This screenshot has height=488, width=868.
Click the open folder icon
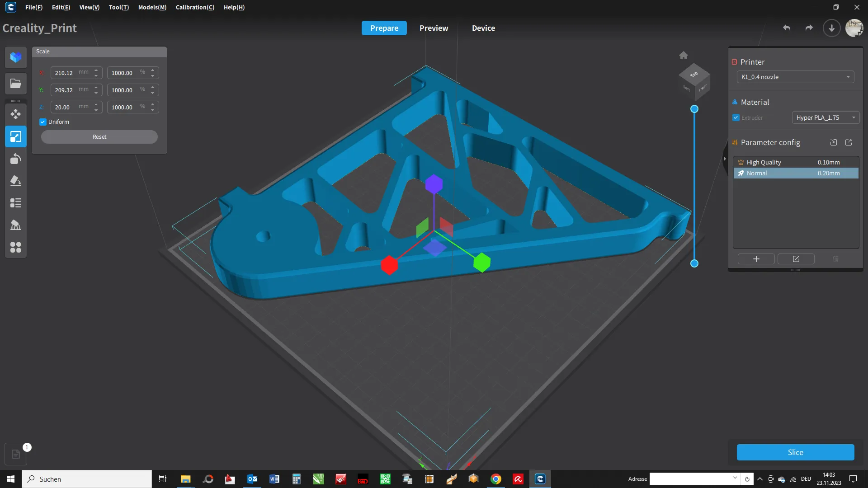[16, 84]
